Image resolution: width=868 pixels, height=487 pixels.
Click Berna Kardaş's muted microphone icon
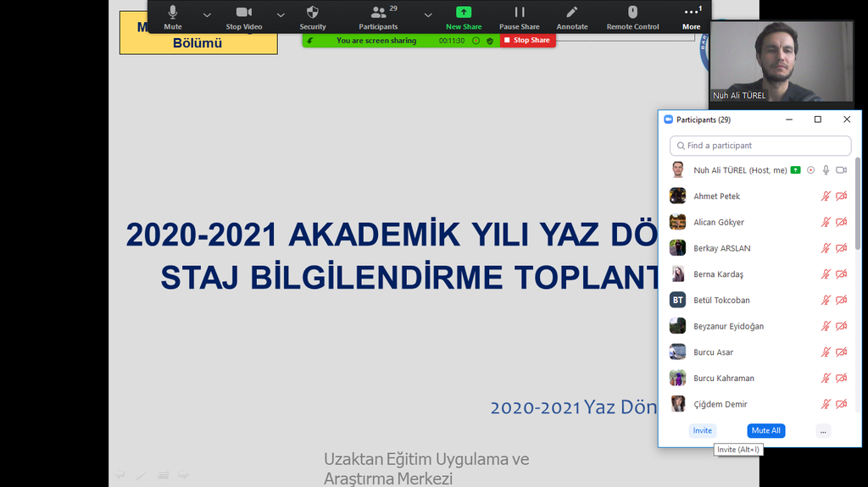pos(826,274)
